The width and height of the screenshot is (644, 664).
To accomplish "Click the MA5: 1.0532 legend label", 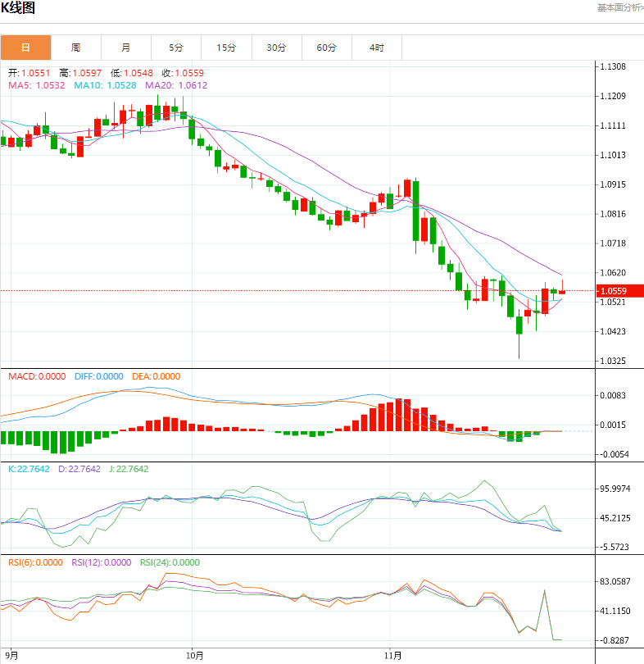I will pyautogui.click(x=37, y=85).
